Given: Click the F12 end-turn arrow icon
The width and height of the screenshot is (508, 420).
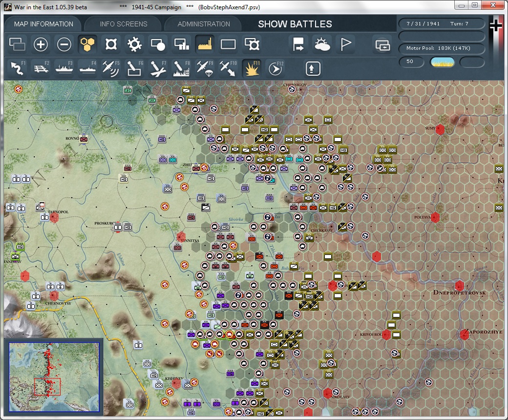Looking at the screenshot, I should 275,68.
